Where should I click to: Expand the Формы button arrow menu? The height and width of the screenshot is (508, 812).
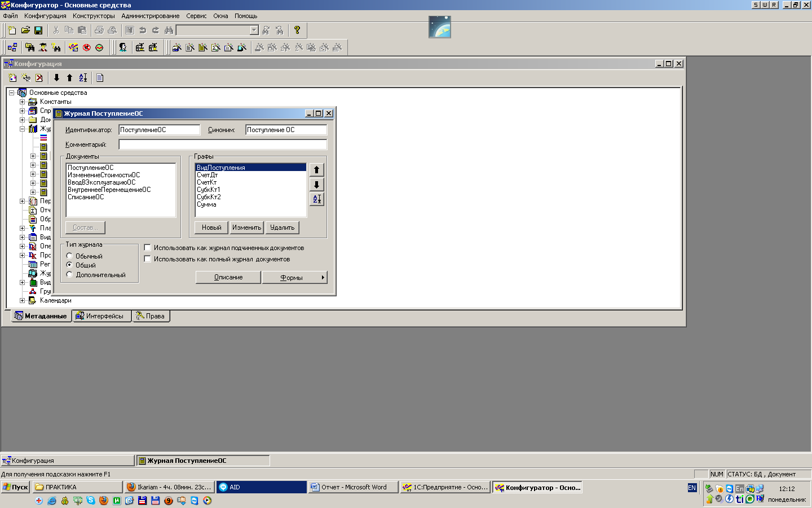click(323, 277)
